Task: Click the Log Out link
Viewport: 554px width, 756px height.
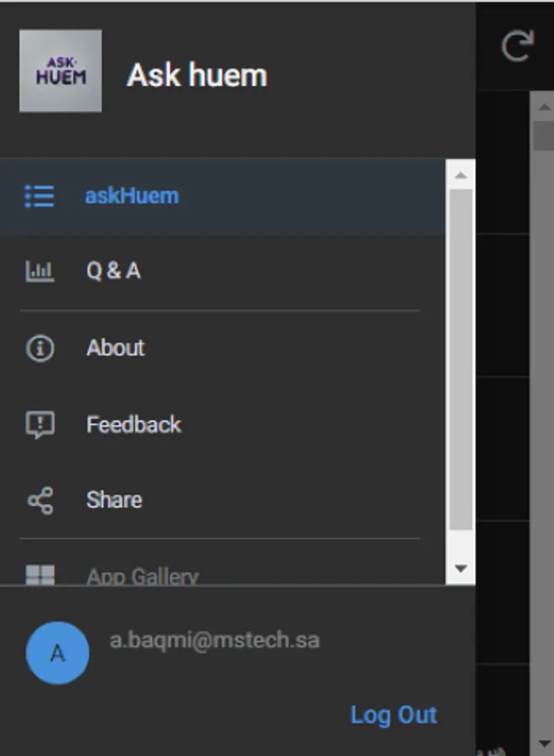Action: click(394, 714)
